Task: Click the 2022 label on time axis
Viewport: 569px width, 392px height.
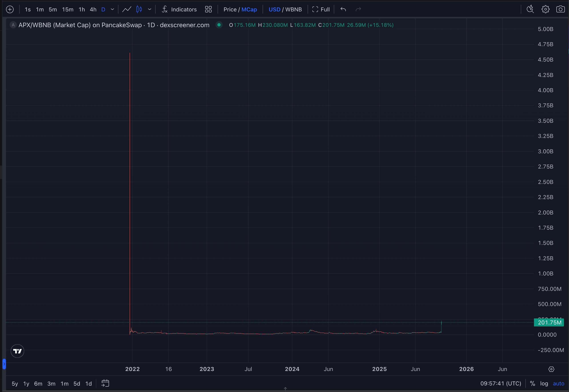Action: point(132,369)
